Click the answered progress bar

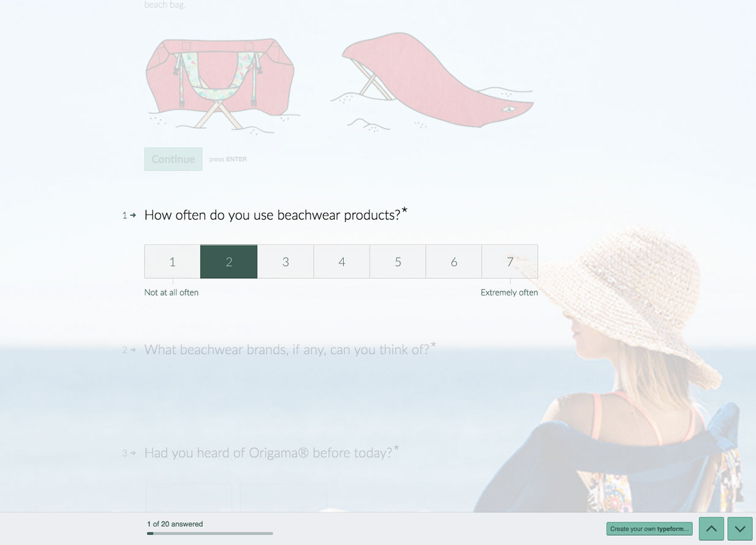[210, 533]
